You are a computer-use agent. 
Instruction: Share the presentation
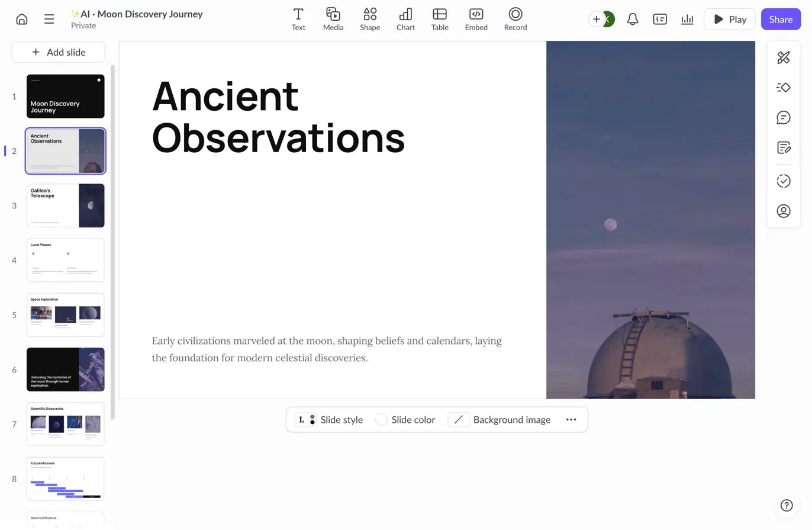click(x=781, y=20)
